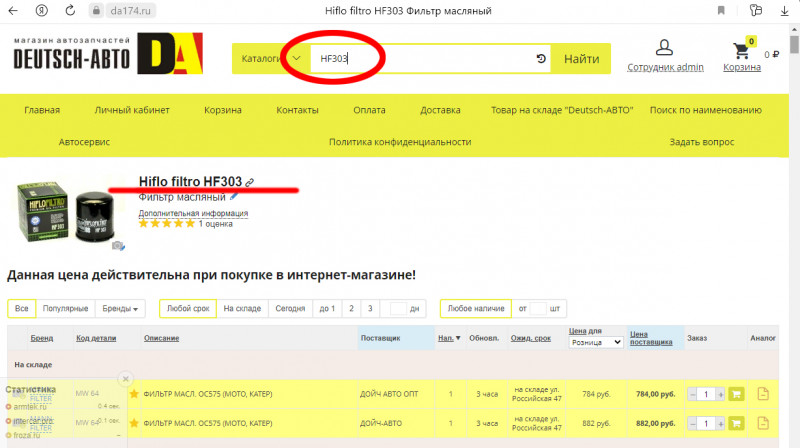Add the 784 руб. item to cart
Viewport: 800px width, 448px height.
[x=736, y=394]
